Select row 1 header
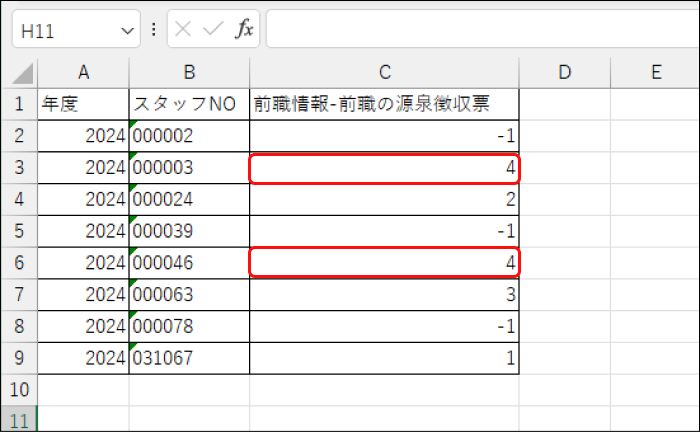The image size is (700, 432). [19, 104]
